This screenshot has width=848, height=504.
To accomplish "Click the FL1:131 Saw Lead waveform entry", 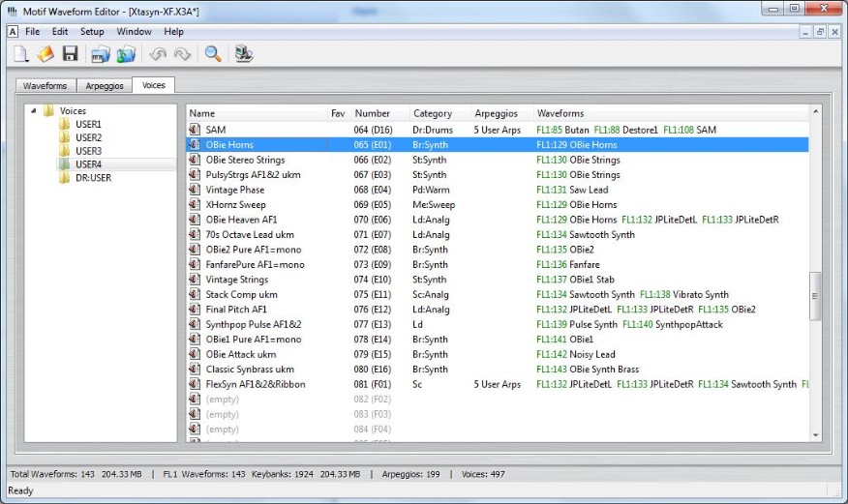I will tap(572, 190).
